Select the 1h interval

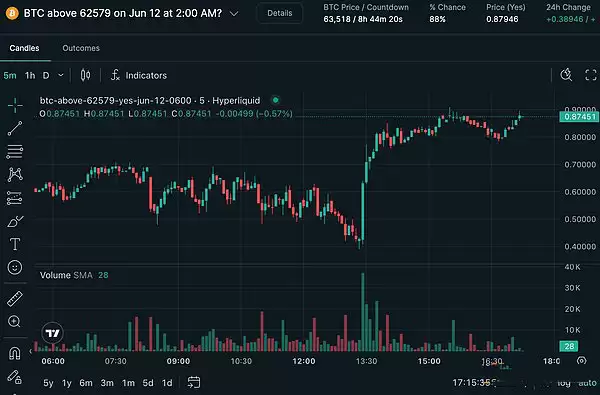click(30, 75)
